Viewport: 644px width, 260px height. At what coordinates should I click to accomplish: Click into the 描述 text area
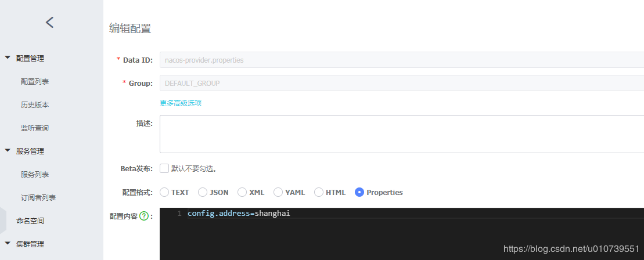click(x=402, y=134)
